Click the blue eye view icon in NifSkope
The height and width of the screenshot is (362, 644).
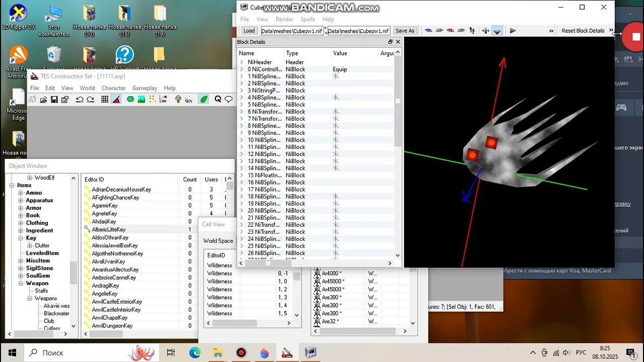429,31
